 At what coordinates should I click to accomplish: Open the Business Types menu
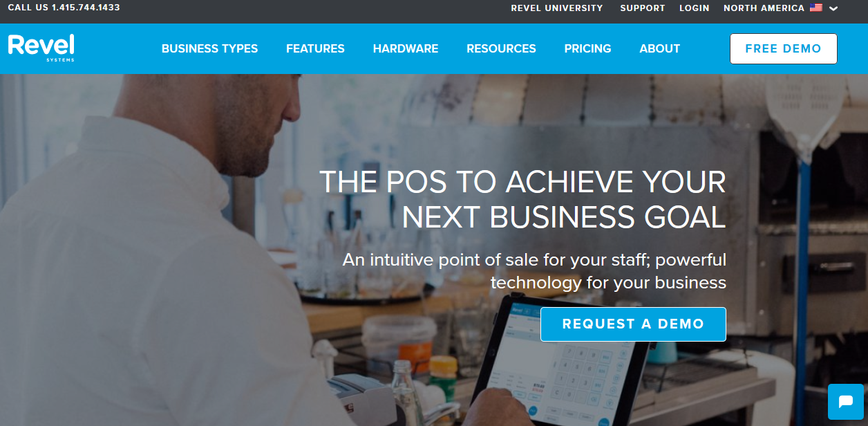tap(209, 48)
